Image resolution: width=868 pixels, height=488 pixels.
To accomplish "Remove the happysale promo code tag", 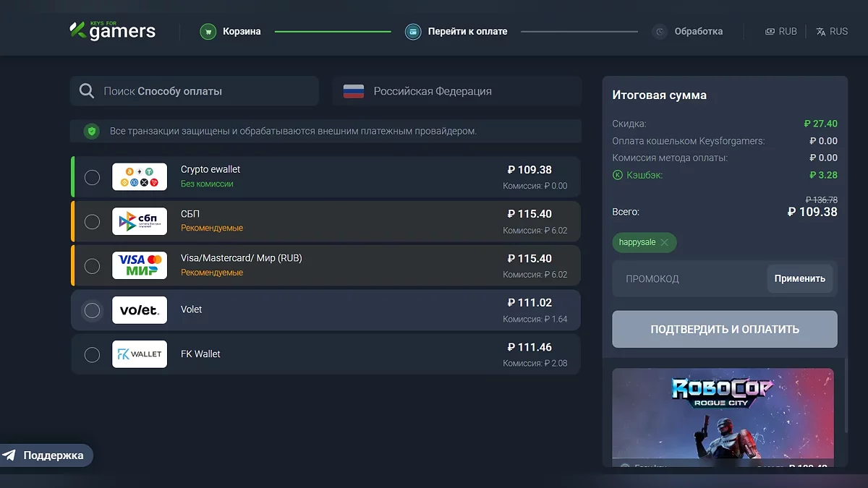I will point(665,242).
